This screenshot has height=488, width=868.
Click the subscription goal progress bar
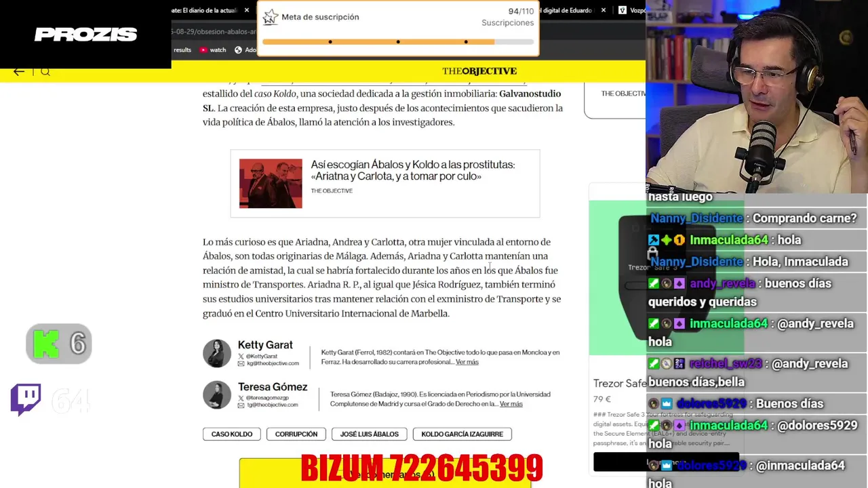click(x=398, y=42)
